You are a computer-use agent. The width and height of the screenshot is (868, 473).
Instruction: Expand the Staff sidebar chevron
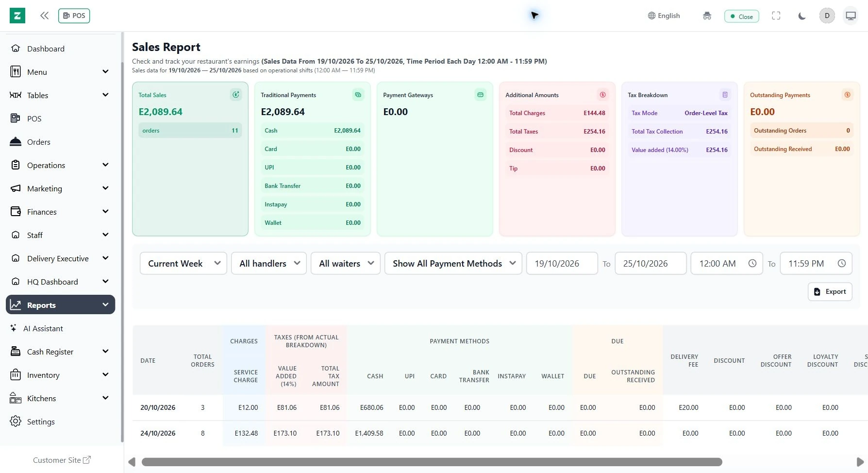(105, 235)
